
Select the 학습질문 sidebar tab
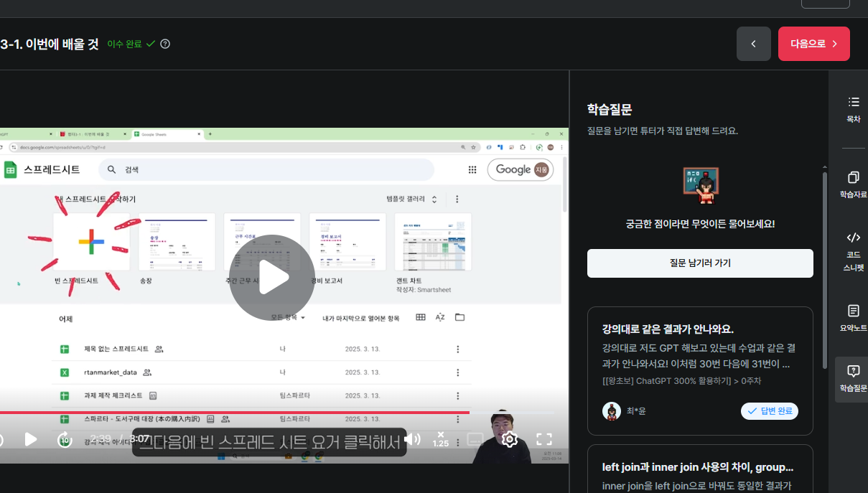pos(853,379)
